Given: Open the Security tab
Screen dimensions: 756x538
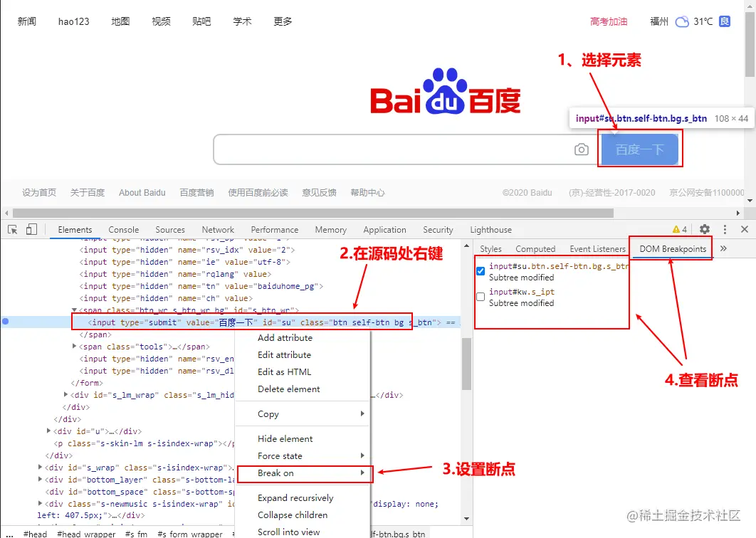Looking at the screenshot, I should click(x=438, y=230).
